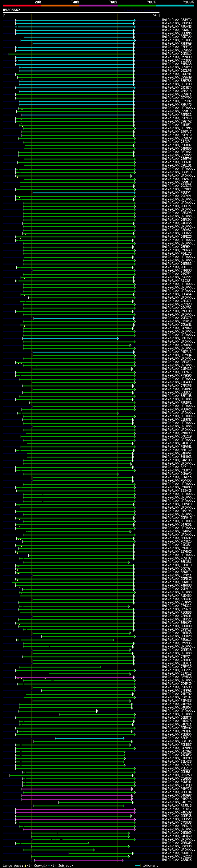
Task: Open hit UniRef100_A8J9T0
Action: pos(177,20)
